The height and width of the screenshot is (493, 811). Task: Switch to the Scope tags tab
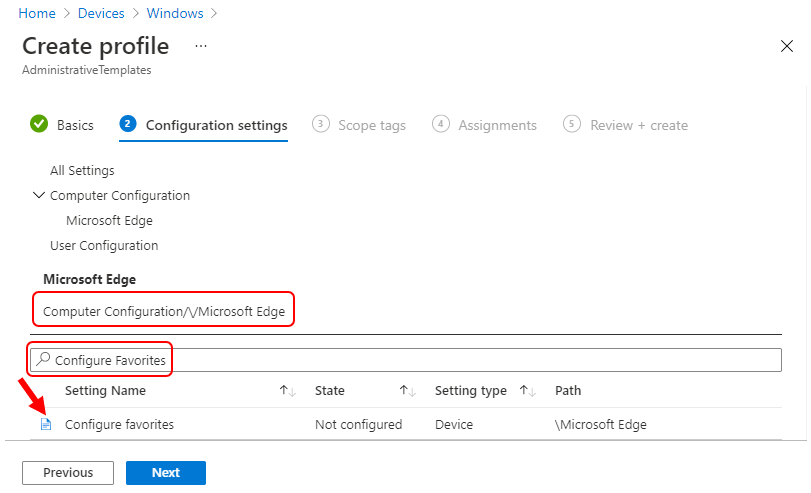[372, 126]
